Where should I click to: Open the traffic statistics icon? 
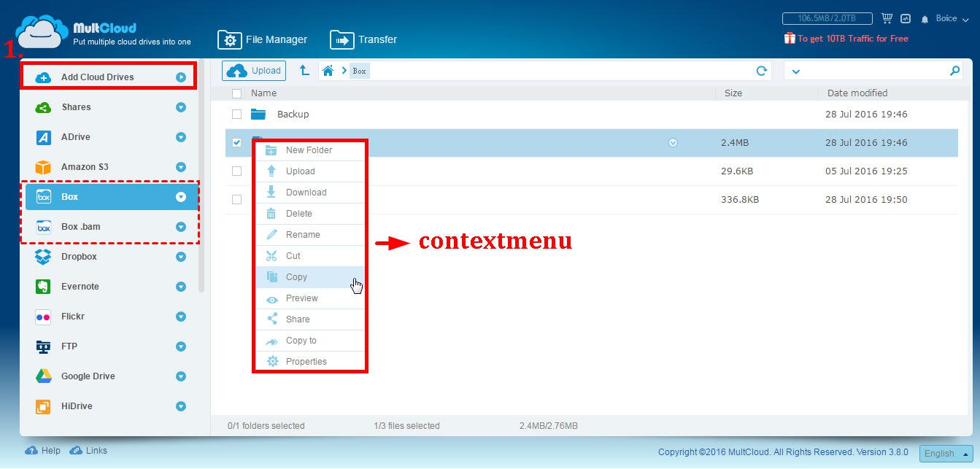(x=906, y=18)
